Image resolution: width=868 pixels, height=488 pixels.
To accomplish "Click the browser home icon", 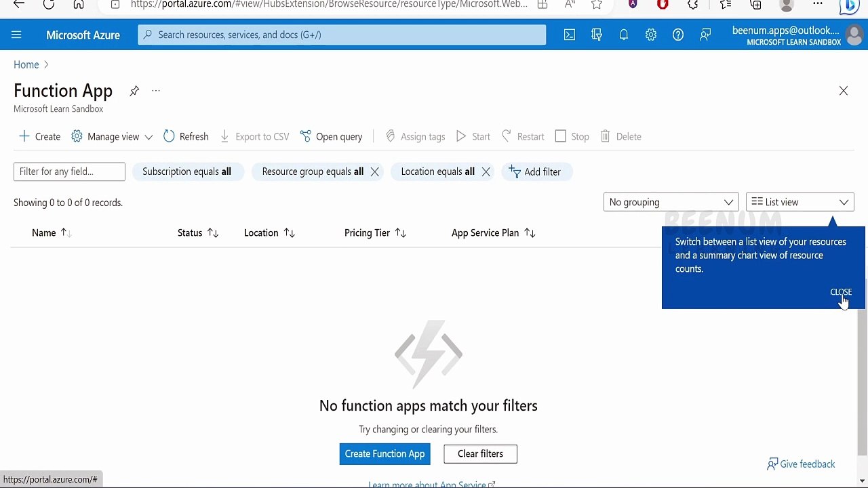I will pos(79,5).
